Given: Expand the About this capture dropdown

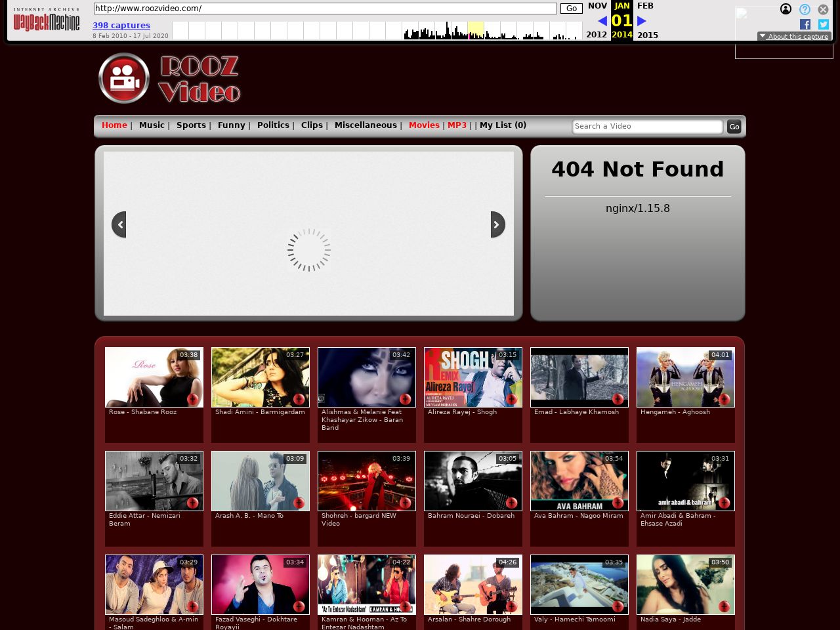Looking at the screenshot, I should (x=794, y=36).
